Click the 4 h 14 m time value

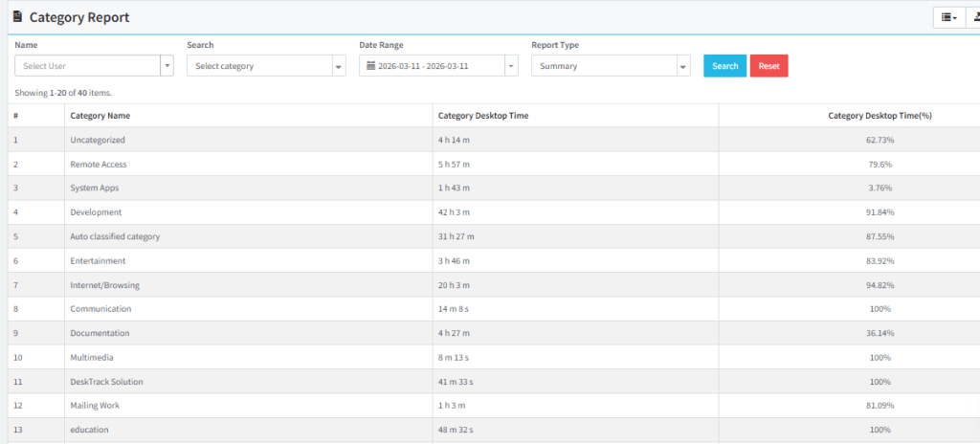(x=454, y=140)
